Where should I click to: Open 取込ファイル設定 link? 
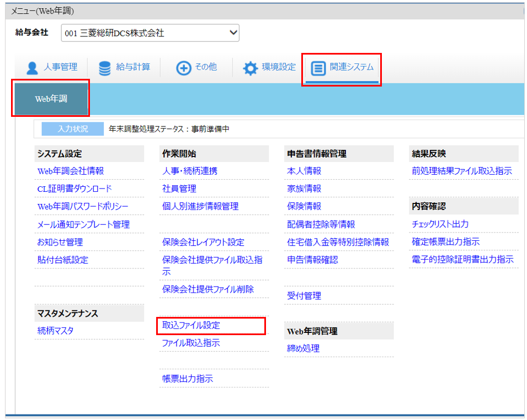click(191, 325)
